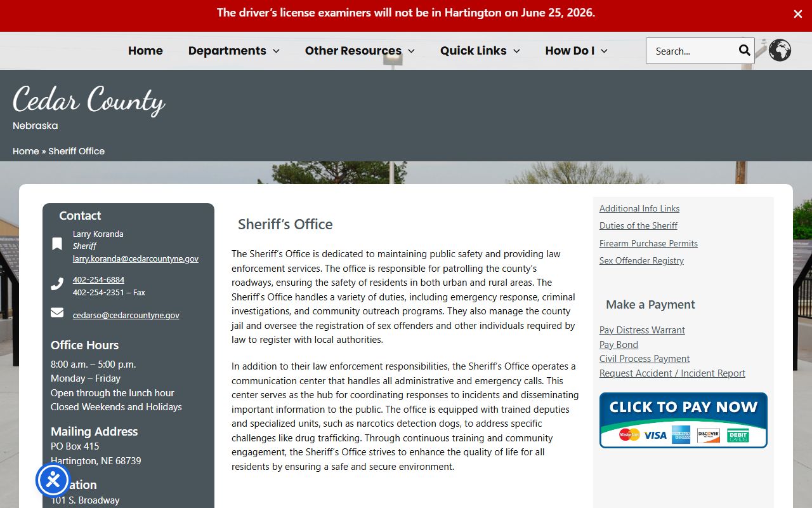Call 402-254-6884 phone link

point(98,279)
